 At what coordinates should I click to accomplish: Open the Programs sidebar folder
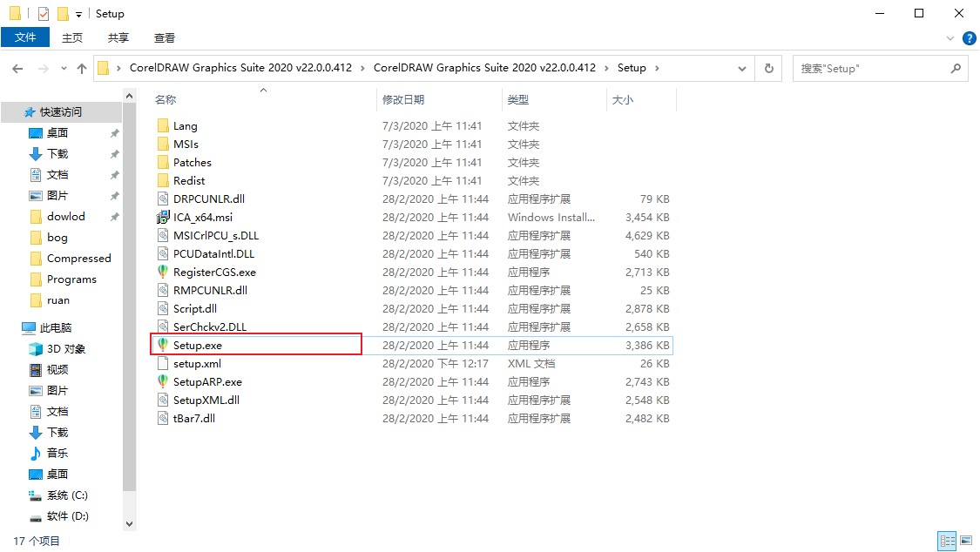tap(71, 279)
